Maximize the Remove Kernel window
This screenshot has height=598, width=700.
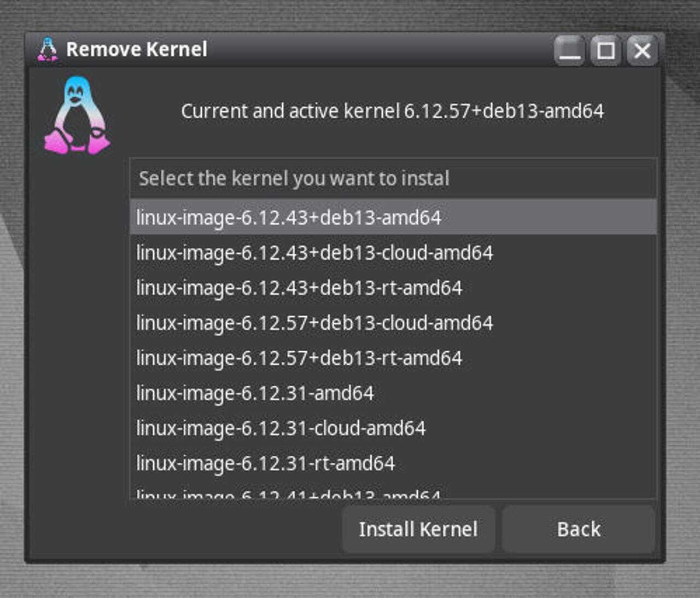[605, 51]
